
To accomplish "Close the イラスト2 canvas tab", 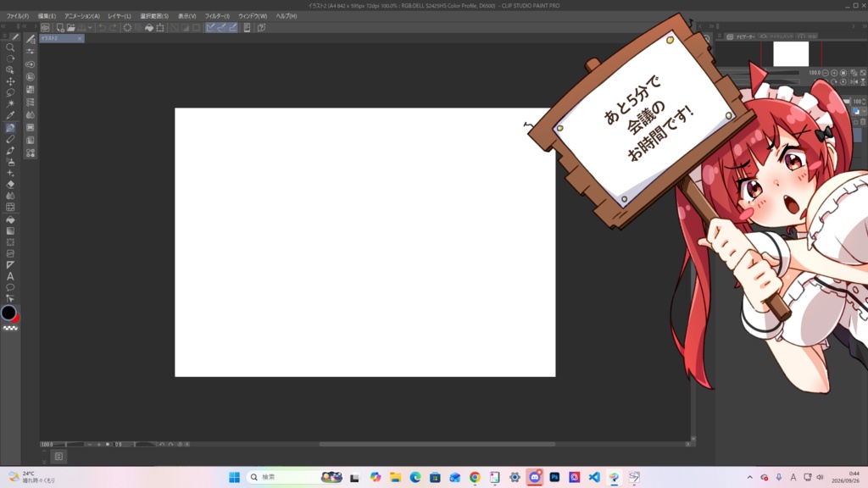I will (80, 38).
